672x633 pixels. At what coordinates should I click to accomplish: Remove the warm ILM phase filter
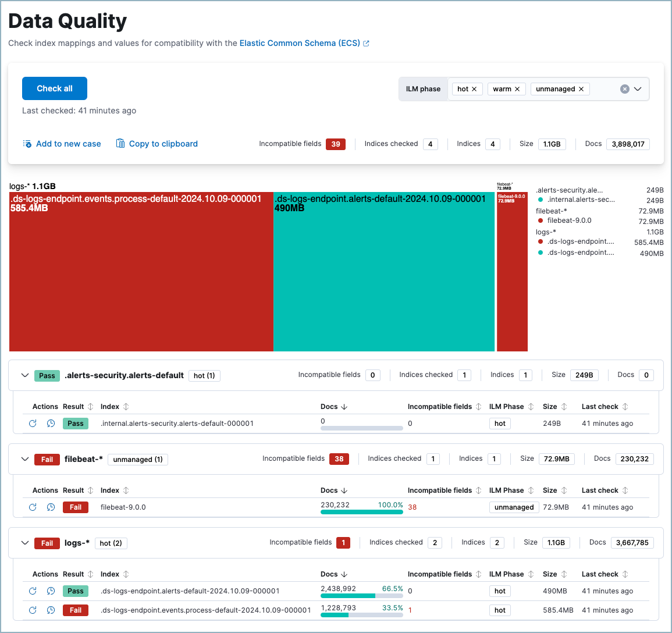pos(517,88)
